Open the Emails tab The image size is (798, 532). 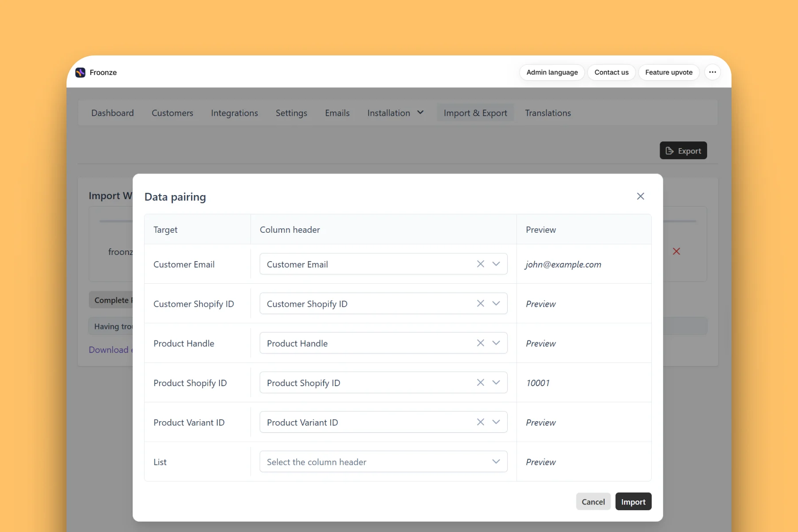tap(337, 113)
